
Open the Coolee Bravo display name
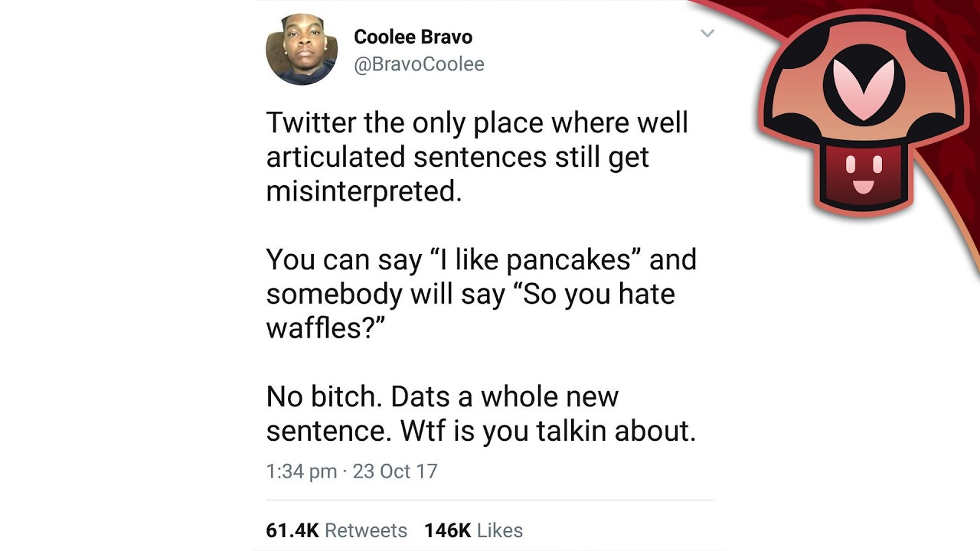click(x=413, y=37)
